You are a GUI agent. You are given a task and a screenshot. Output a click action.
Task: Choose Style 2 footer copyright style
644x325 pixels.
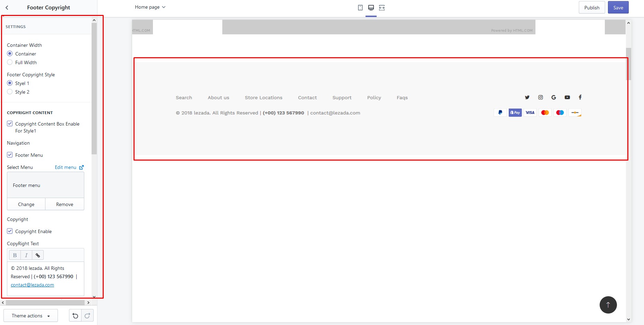tap(10, 92)
